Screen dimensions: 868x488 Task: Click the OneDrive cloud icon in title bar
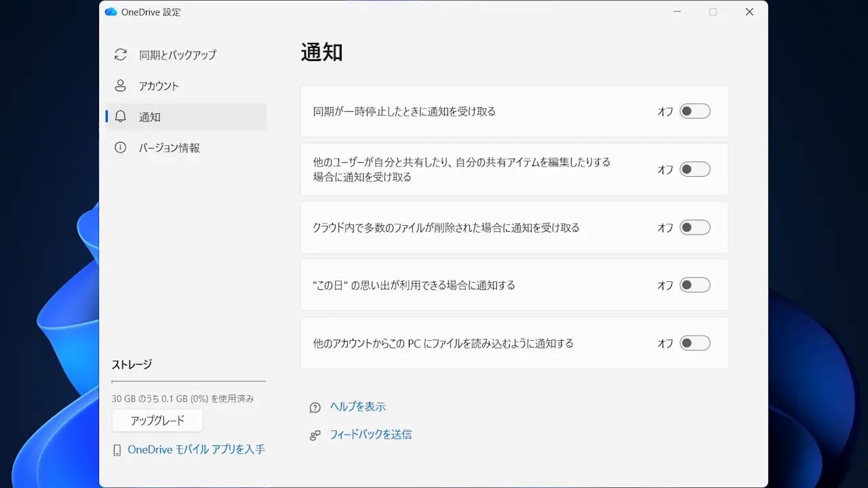111,12
